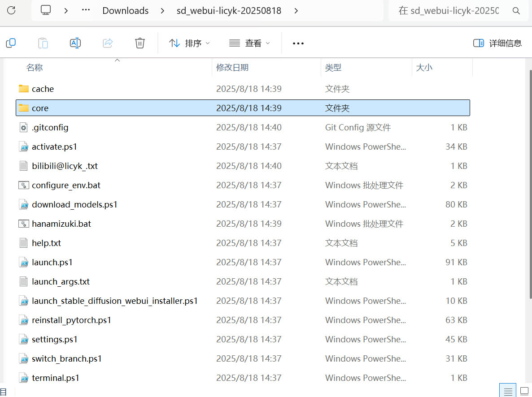The height and width of the screenshot is (397, 532).
Task: Sort by the 名称 column header
Action: pyautogui.click(x=35, y=68)
